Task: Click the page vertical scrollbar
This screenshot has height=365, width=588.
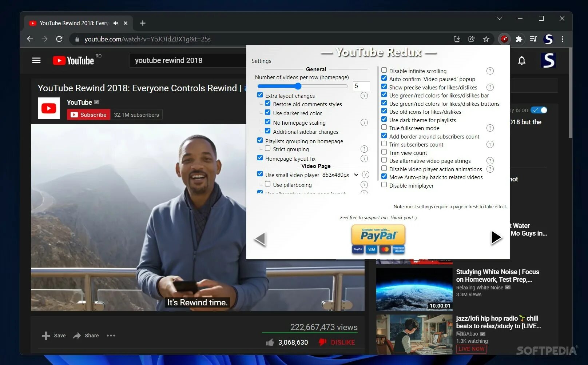Action: 570,93
